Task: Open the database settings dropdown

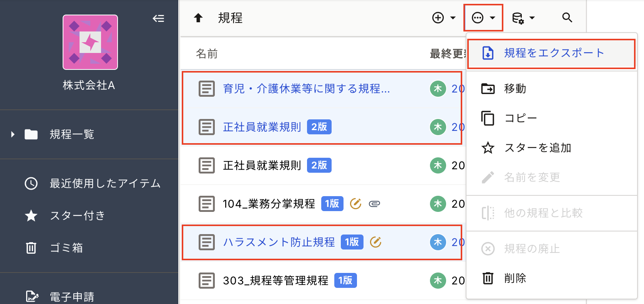Action: coord(523,18)
